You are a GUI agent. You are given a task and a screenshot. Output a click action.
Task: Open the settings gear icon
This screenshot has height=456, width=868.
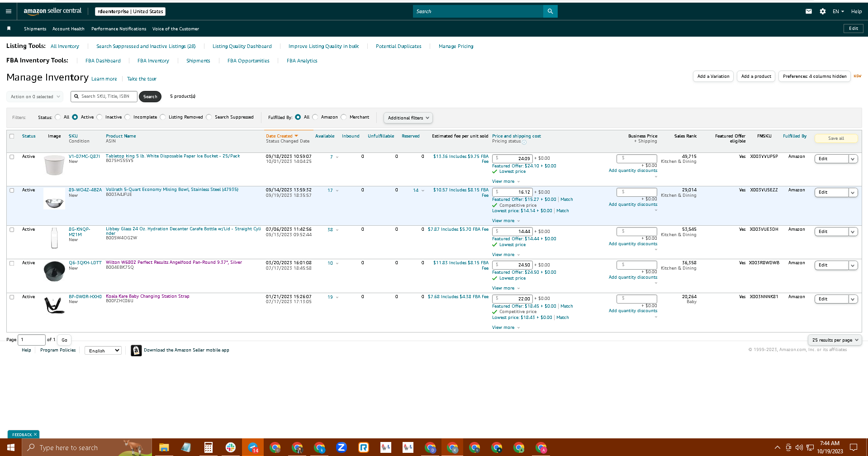822,11
